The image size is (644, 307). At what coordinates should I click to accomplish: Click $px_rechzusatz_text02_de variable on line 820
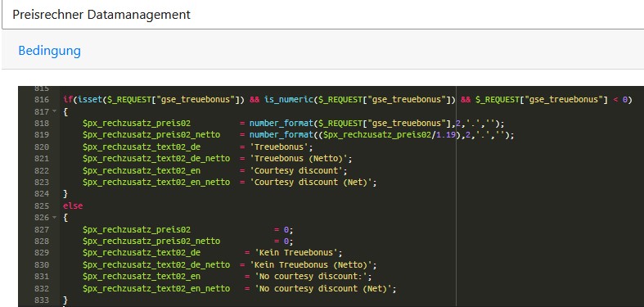142,147
